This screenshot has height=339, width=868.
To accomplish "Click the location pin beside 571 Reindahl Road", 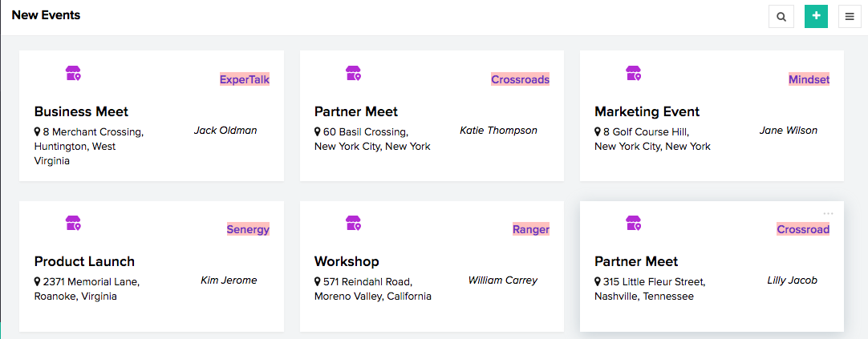I will 318,281.
